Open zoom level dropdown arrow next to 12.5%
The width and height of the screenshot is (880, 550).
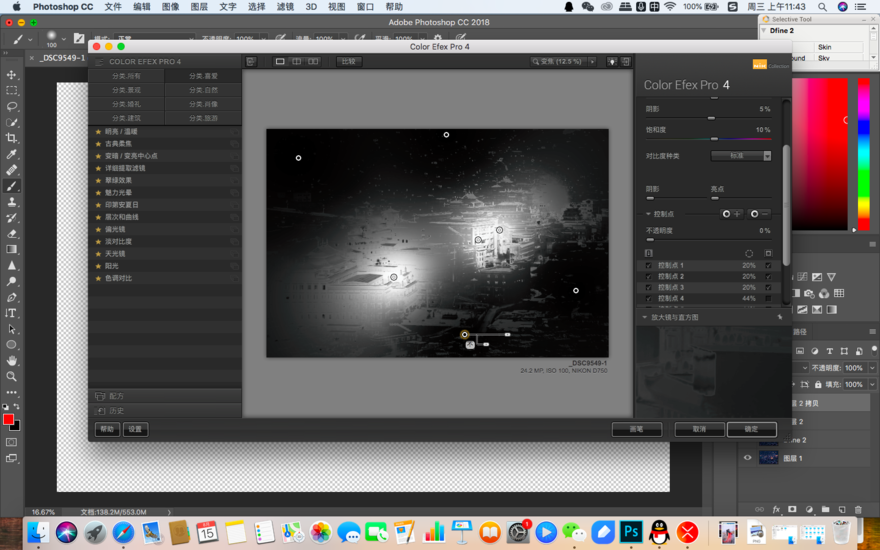[x=592, y=62]
